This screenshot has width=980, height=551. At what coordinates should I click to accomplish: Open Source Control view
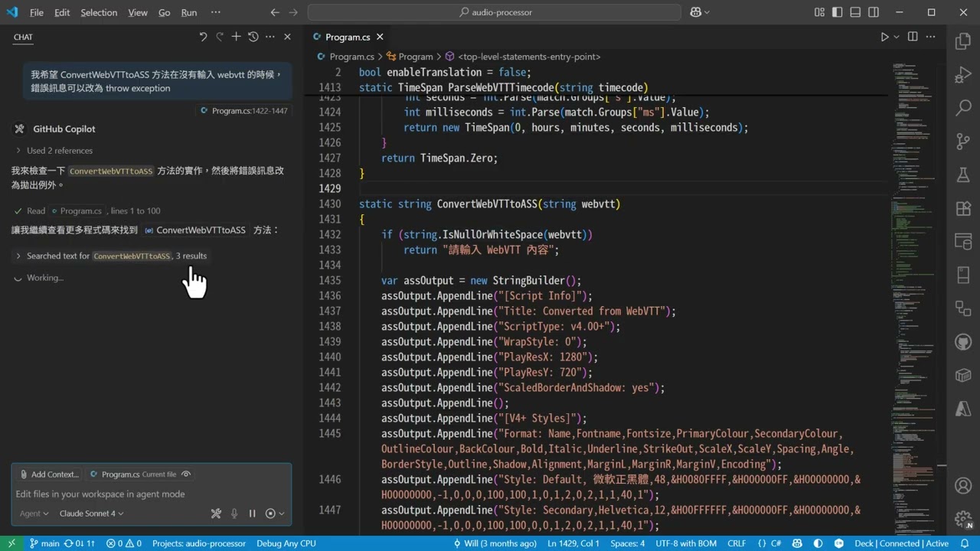click(963, 142)
